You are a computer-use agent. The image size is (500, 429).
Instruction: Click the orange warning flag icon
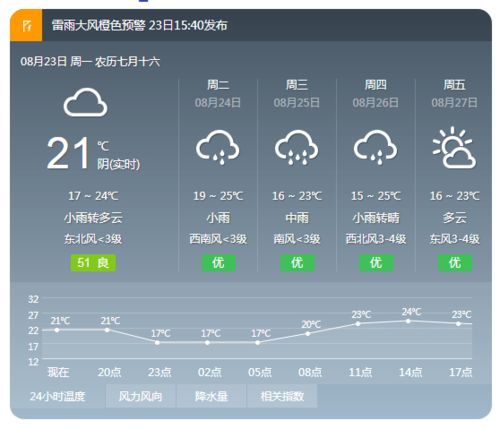[26, 25]
